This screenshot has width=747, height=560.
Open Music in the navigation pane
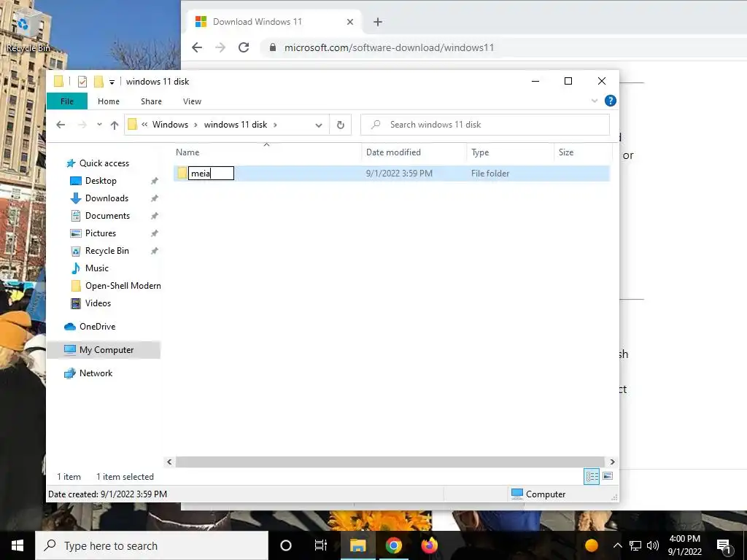(96, 268)
